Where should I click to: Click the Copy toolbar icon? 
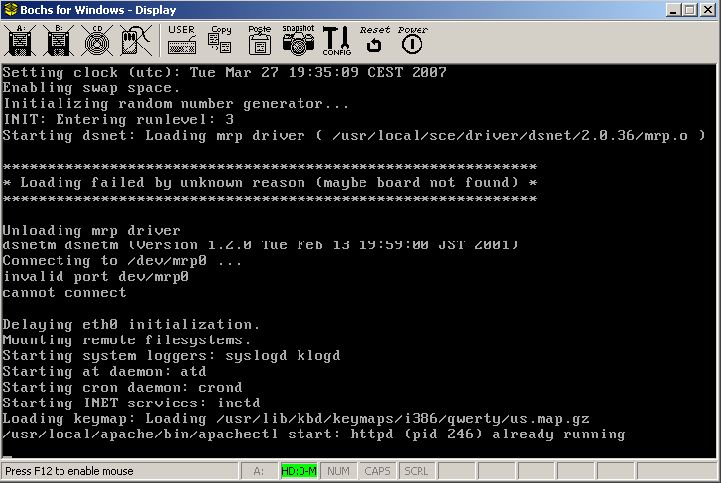220,40
